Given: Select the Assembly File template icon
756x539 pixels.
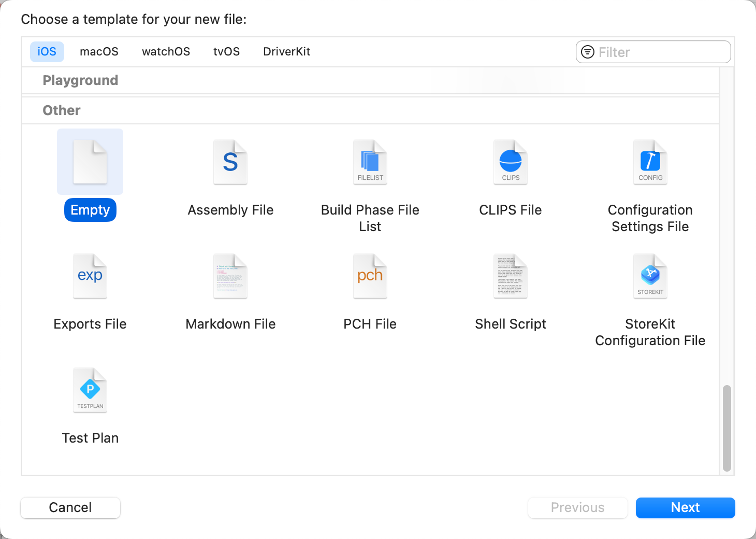Looking at the screenshot, I should pyautogui.click(x=230, y=162).
